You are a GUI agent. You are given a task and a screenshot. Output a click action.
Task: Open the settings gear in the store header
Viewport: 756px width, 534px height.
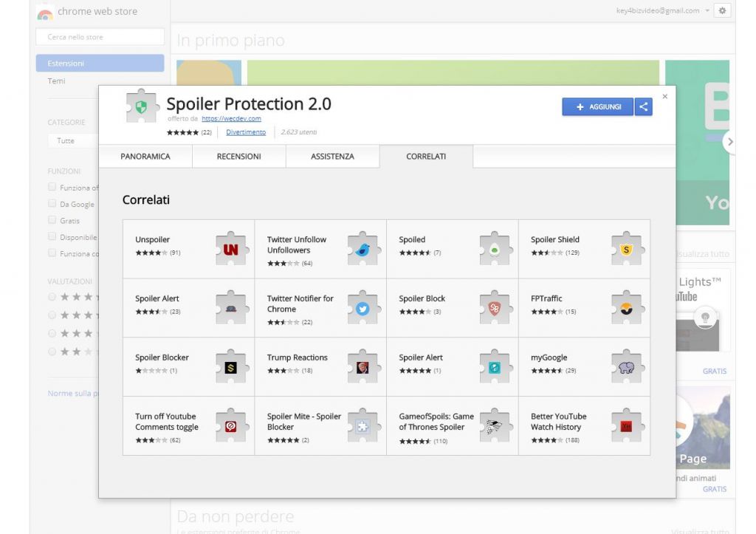pos(722,10)
